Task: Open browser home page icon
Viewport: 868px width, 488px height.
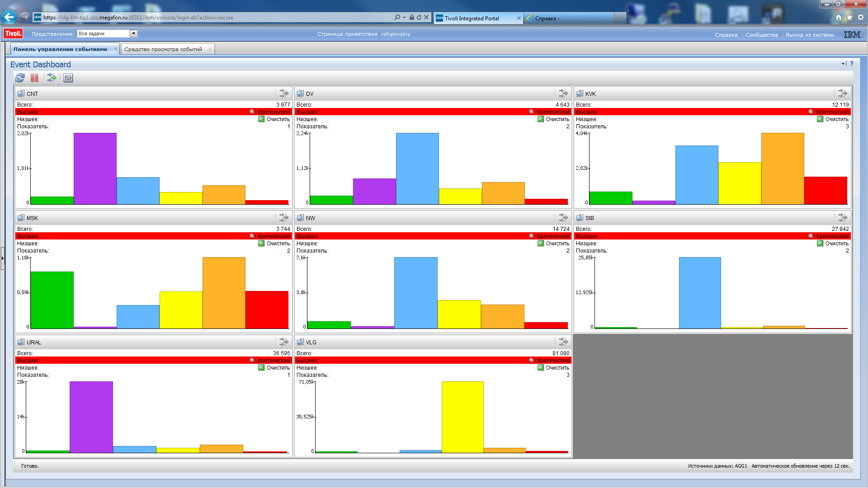Action: (839, 17)
